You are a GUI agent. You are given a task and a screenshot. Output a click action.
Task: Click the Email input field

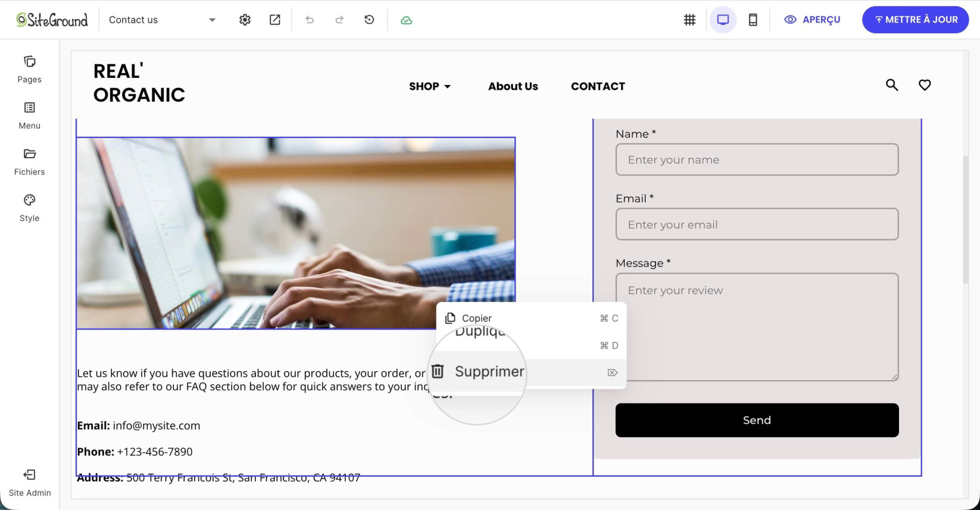coord(757,224)
